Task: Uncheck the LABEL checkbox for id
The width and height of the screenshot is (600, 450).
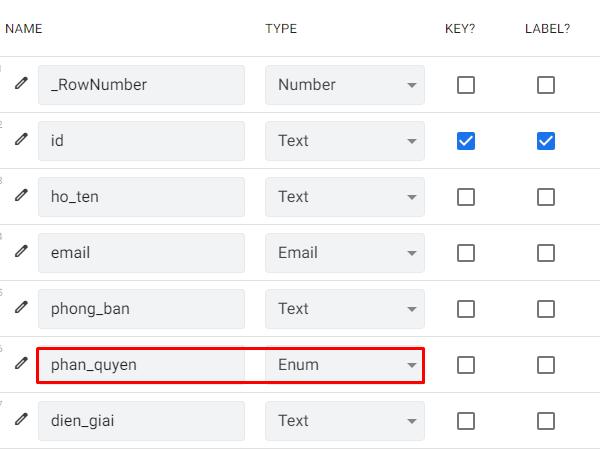Action: click(545, 141)
